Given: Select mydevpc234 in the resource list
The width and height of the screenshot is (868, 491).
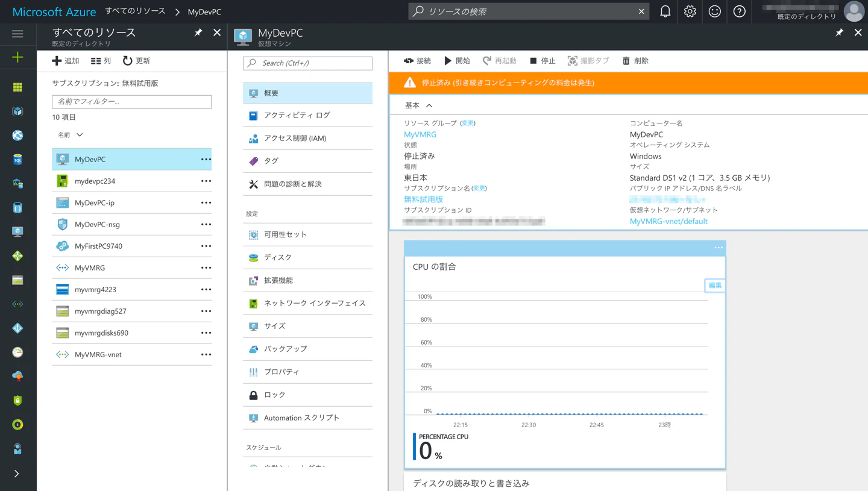Looking at the screenshot, I should (131, 181).
